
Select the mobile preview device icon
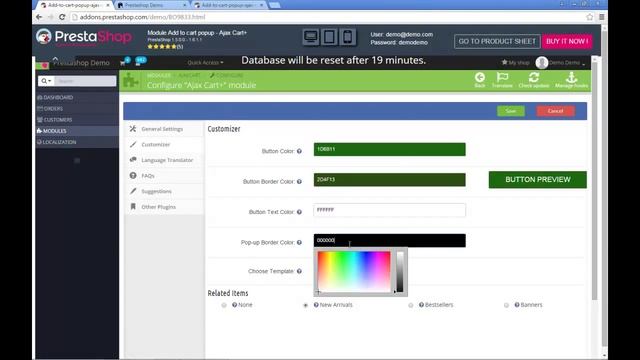tap(347, 37)
